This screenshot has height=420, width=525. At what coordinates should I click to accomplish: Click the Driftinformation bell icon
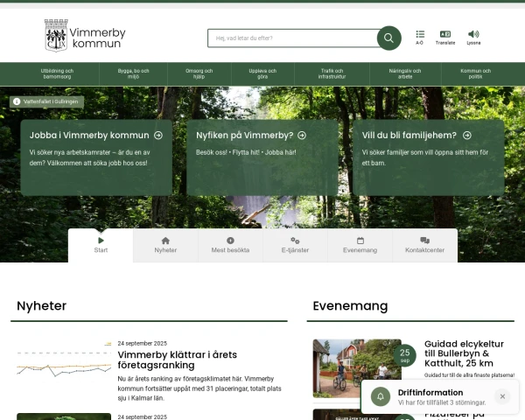pyautogui.click(x=381, y=396)
